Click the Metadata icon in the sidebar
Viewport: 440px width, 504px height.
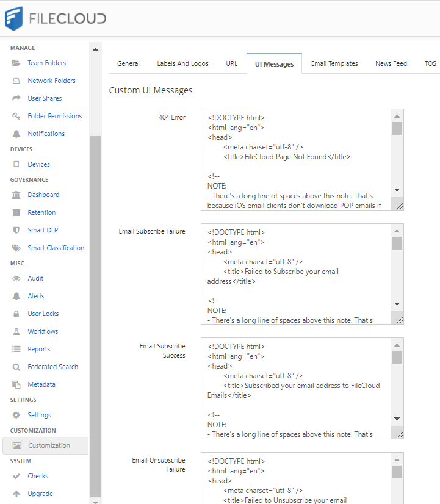(17, 384)
